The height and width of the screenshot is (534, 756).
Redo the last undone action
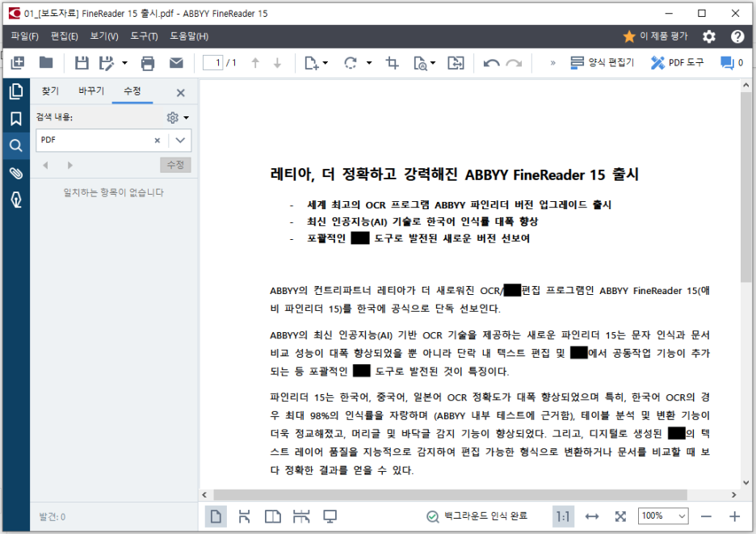(x=514, y=63)
